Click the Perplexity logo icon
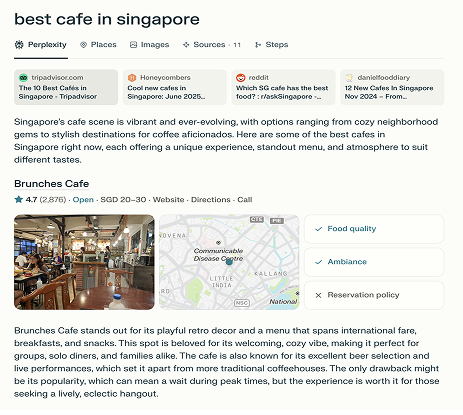The image size is (463, 415). tap(19, 45)
